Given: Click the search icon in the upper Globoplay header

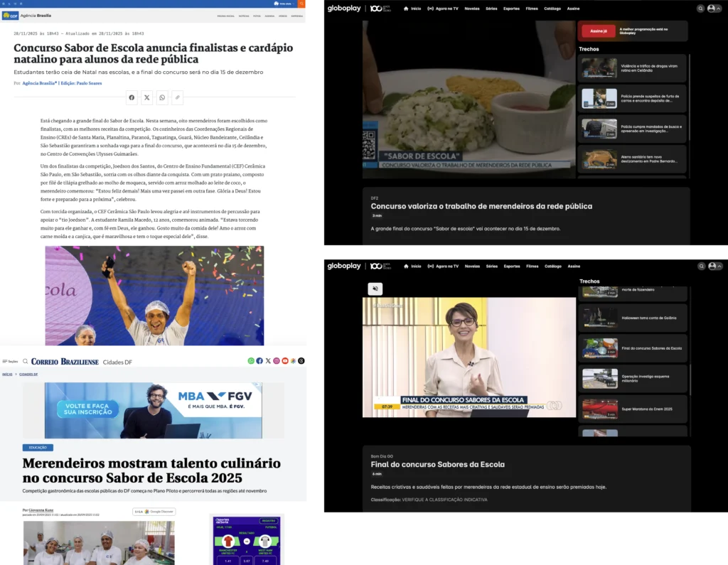Looking at the screenshot, I should coord(700,9).
